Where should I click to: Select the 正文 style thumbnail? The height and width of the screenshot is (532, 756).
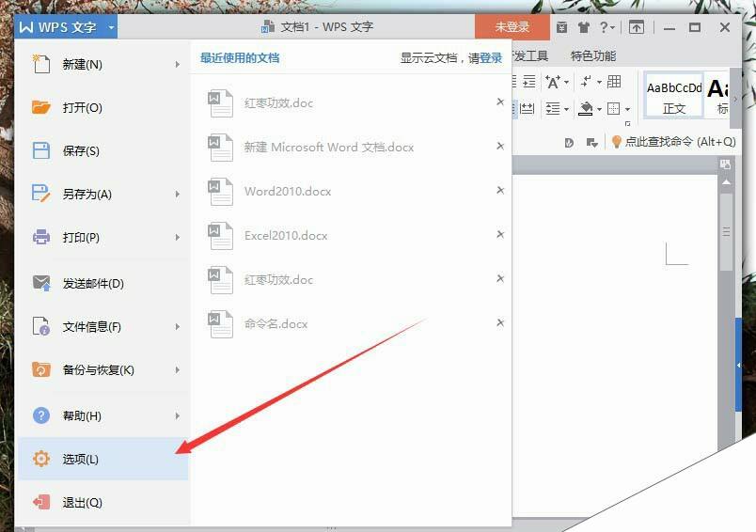pyautogui.click(x=674, y=96)
